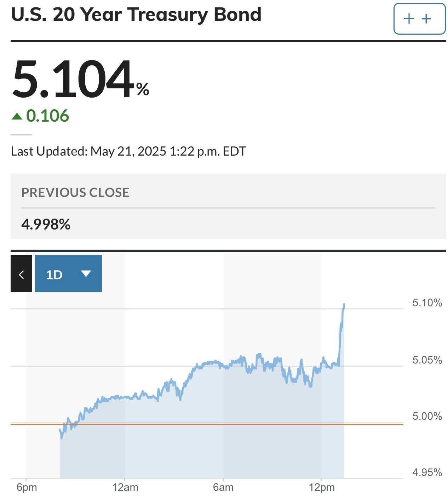Click the peak of the yield spike line
The height and width of the screenshot is (500, 448).
(x=344, y=304)
